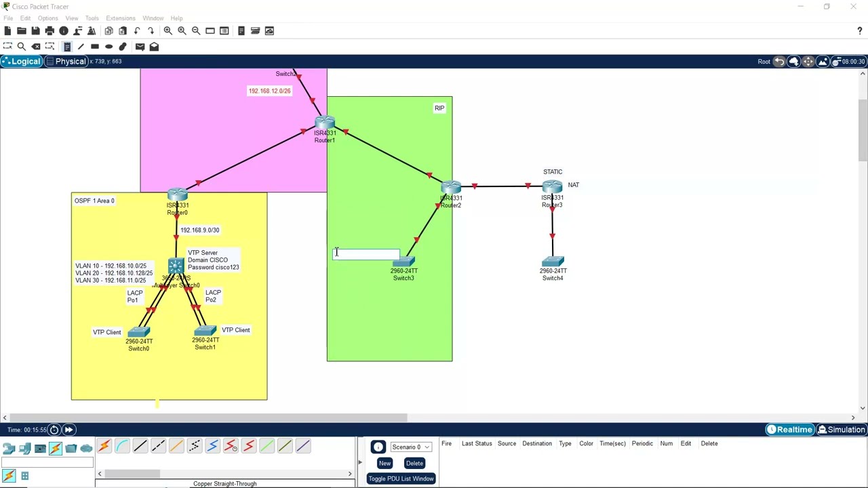Open the View menu
Viewport: 868px width, 488px height.
pos(71,18)
